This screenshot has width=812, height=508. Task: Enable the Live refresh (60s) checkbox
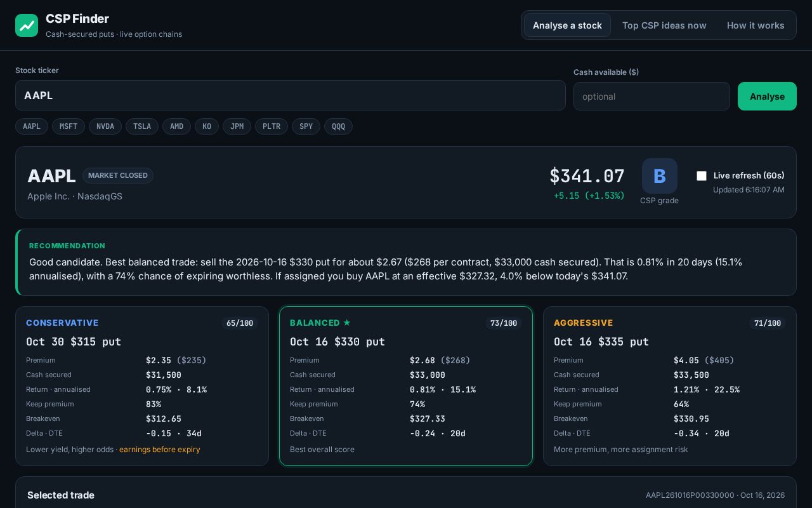(x=702, y=176)
